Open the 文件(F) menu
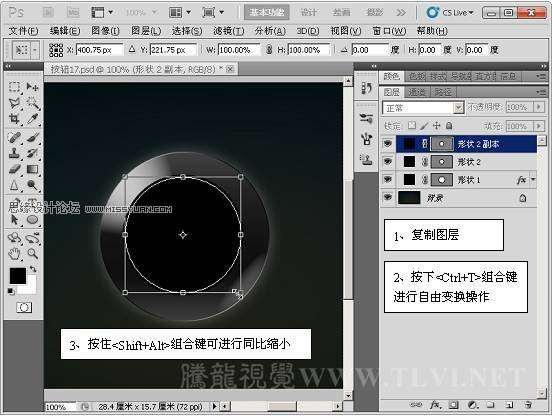This screenshot has height=416, width=552. (23, 31)
